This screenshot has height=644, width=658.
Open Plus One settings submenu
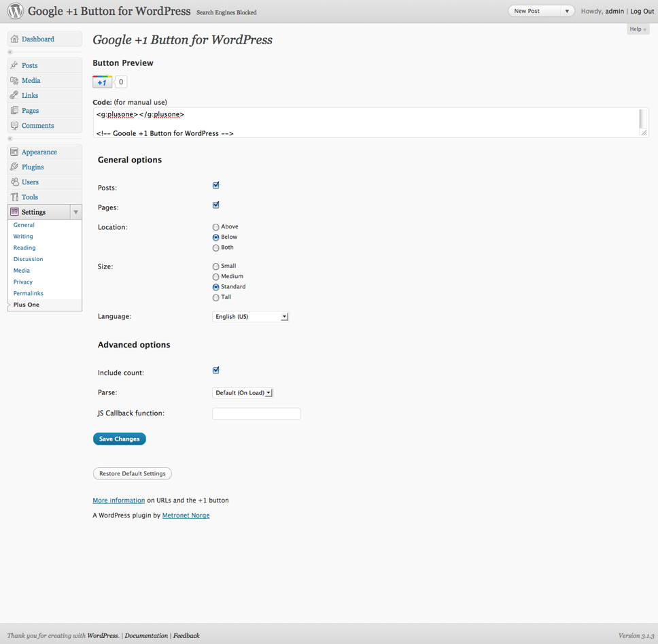27,305
